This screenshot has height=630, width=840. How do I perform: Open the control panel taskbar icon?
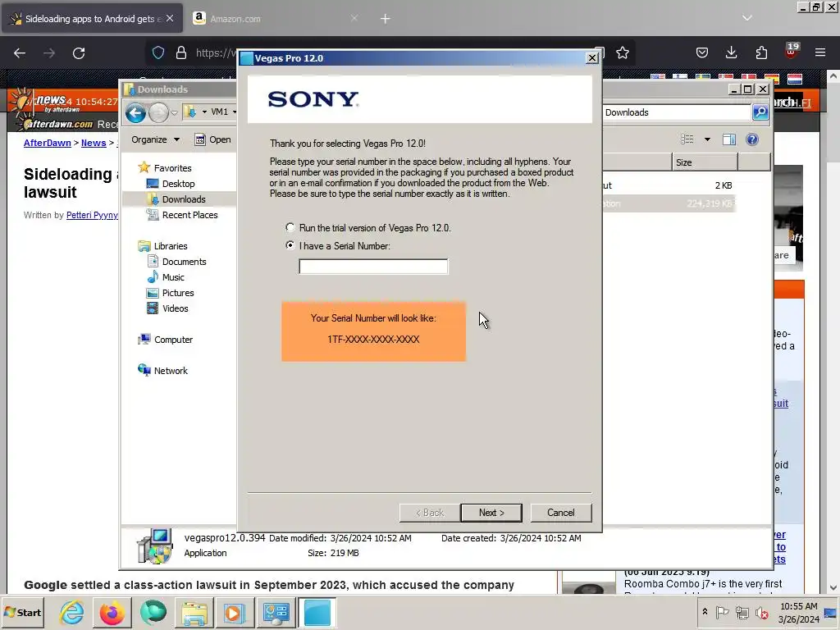point(276,612)
